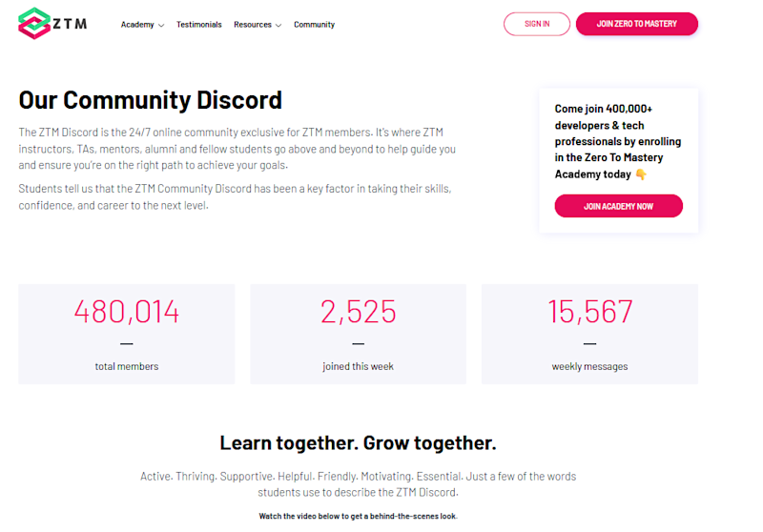Click the pointing-down hand emoji
Viewport: 763px width, 532px height.
pyautogui.click(x=641, y=174)
